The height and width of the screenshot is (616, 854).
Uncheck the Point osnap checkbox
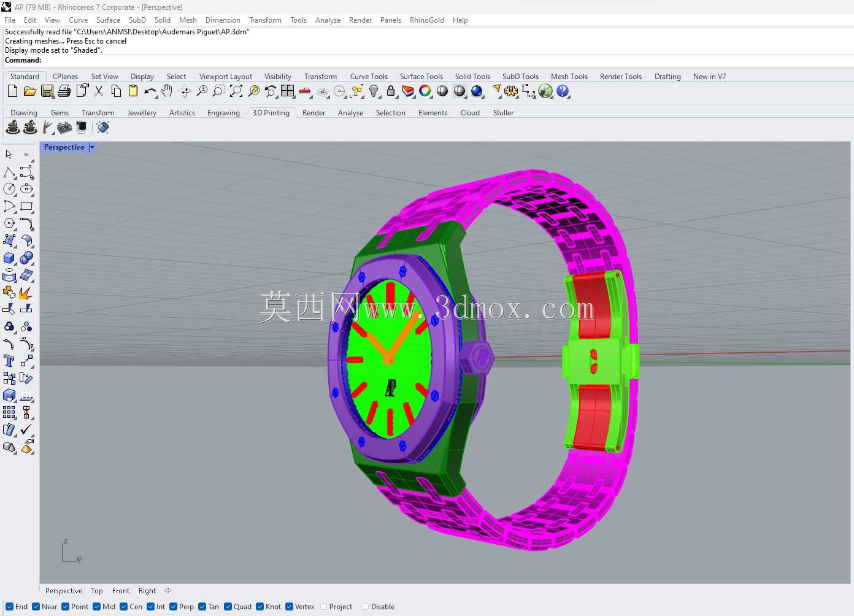click(66, 607)
